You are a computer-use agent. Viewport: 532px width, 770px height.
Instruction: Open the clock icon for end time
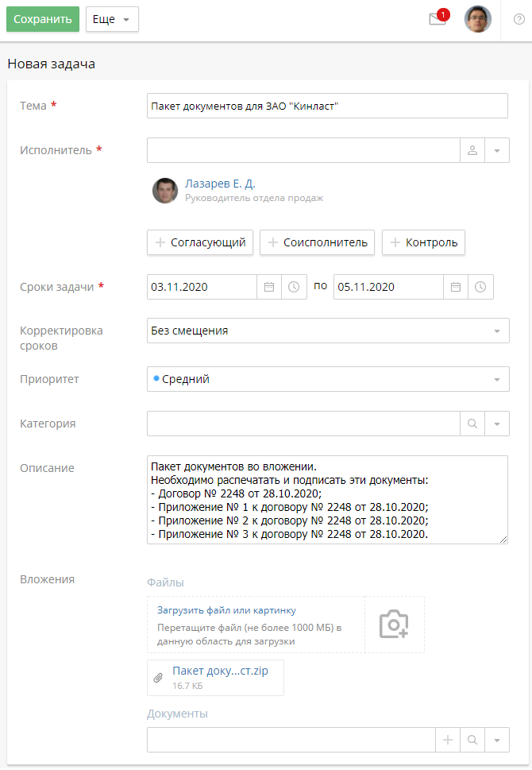point(480,287)
